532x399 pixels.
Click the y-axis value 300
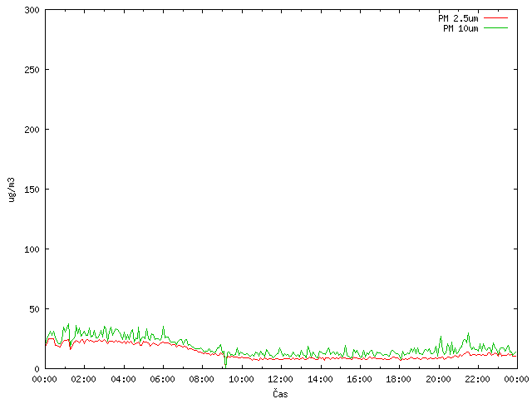tap(32, 10)
